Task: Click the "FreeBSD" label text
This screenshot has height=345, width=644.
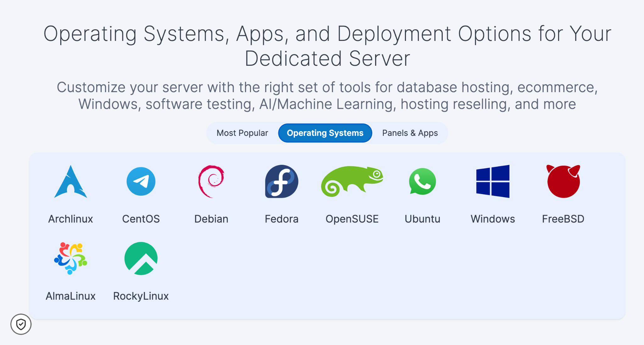Action: [563, 219]
